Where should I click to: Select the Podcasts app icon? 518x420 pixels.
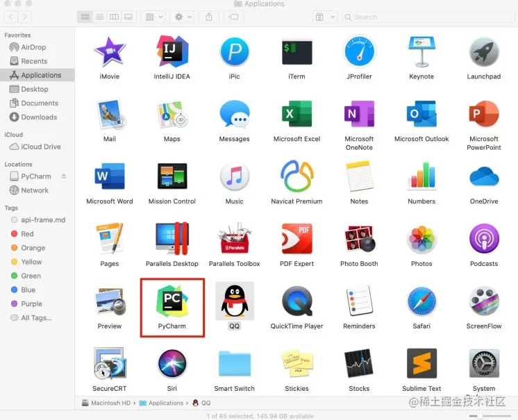(484, 238)
